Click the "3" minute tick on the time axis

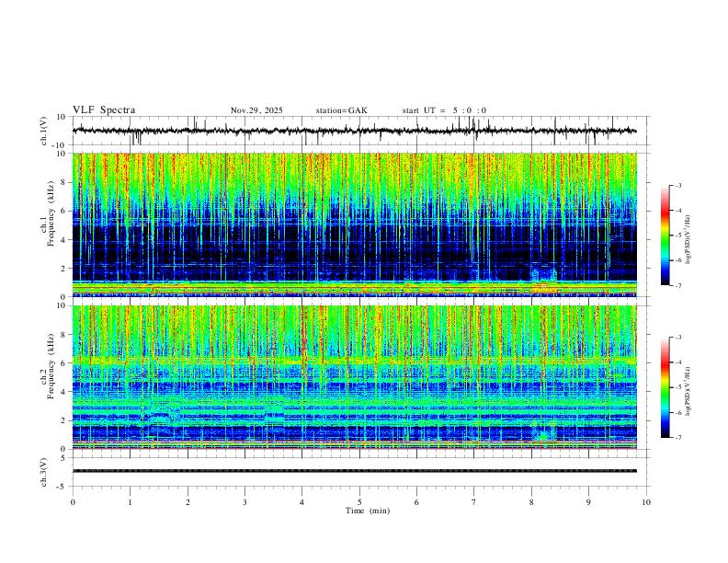click(x=245, y=502)
